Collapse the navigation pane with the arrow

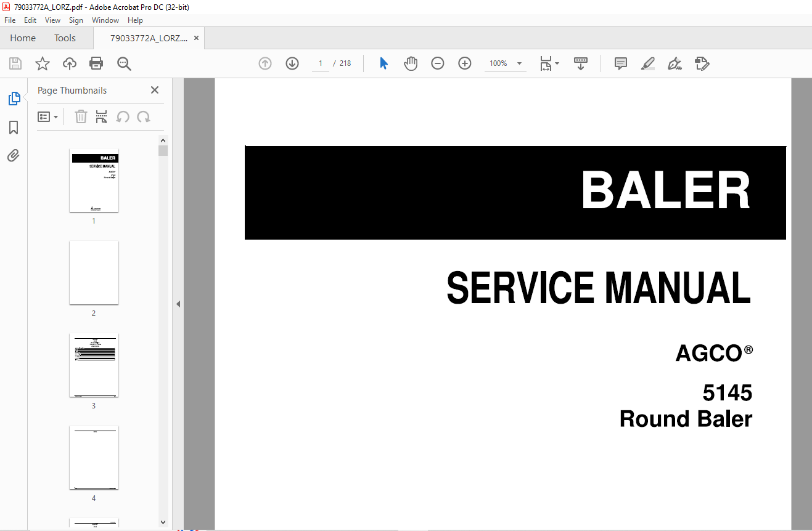(x=178, y=304)
